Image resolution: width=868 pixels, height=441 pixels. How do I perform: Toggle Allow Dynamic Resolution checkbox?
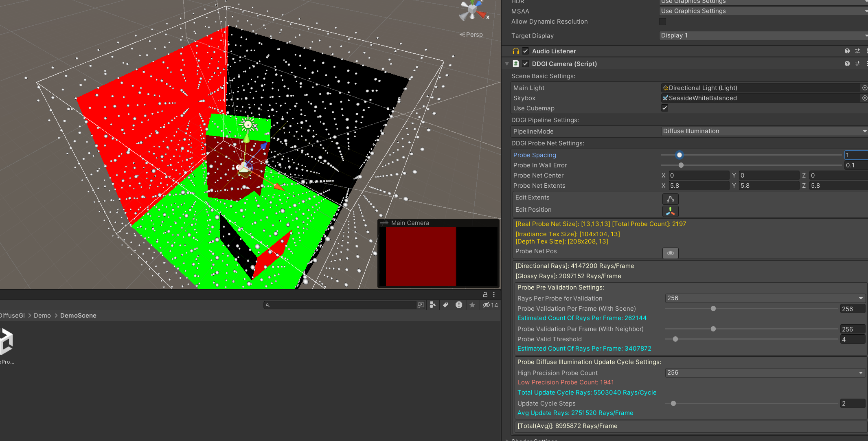pos(662,21)
